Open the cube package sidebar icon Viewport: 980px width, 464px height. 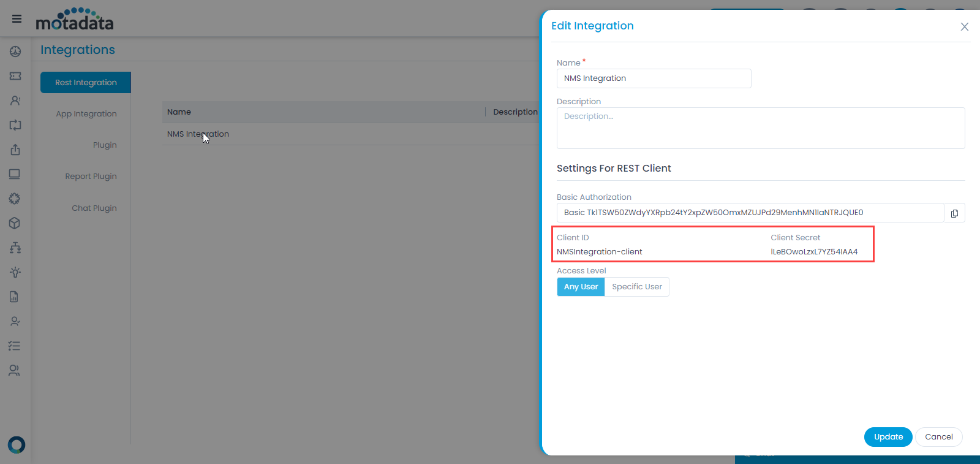(15, 223)
